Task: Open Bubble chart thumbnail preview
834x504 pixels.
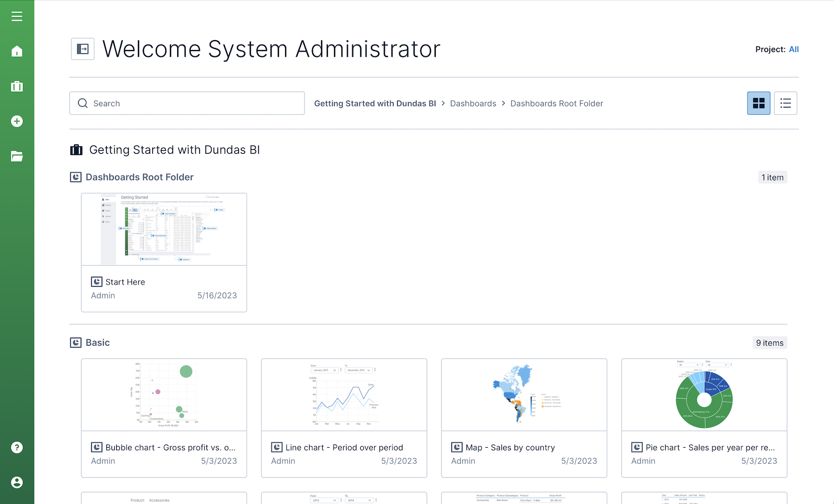Action: [164, 395]
